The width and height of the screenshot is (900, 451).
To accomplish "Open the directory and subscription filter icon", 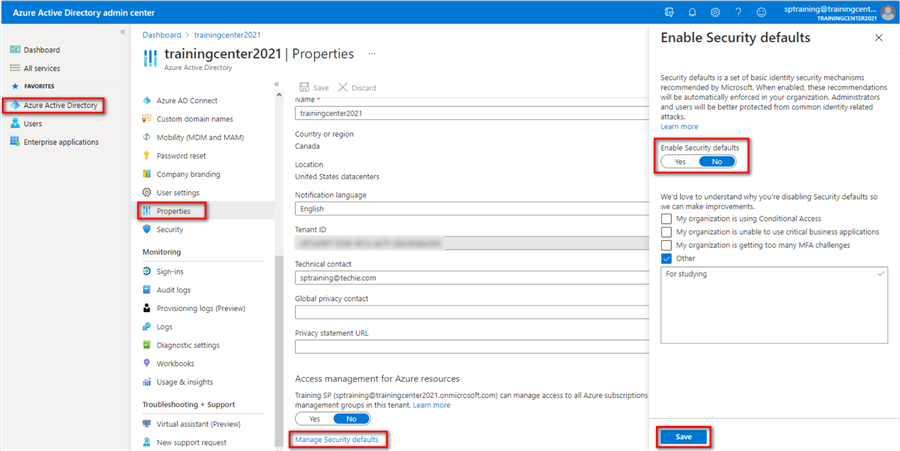I will (x=668, y=12).
